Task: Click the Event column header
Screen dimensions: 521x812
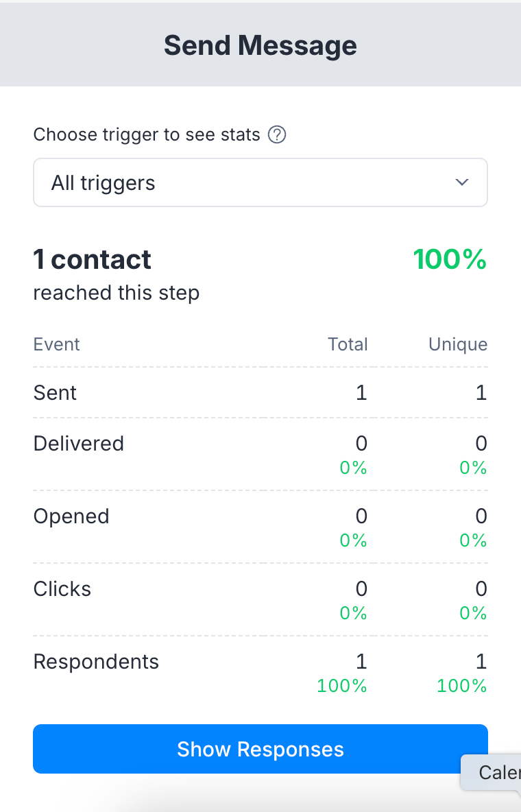Action: (x=56, y=344)
